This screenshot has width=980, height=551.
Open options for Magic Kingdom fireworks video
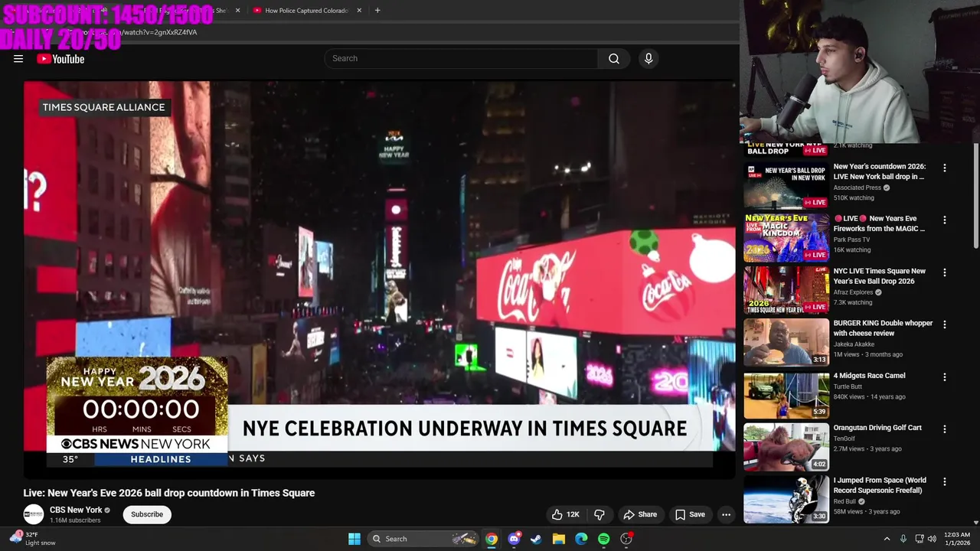(944, 220)
